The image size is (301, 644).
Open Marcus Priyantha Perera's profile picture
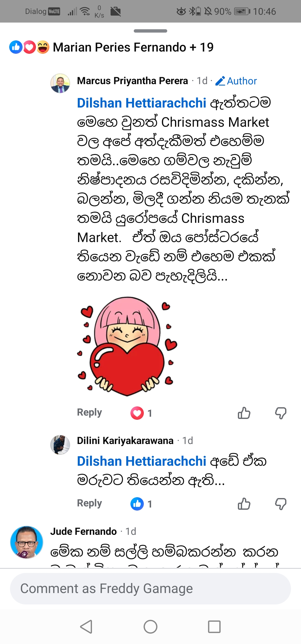60,83
